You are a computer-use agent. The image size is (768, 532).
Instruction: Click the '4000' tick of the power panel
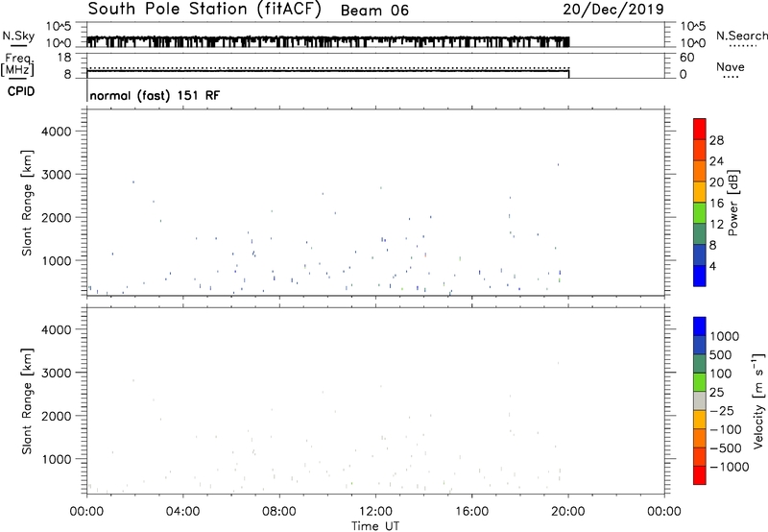click(57, 132)
